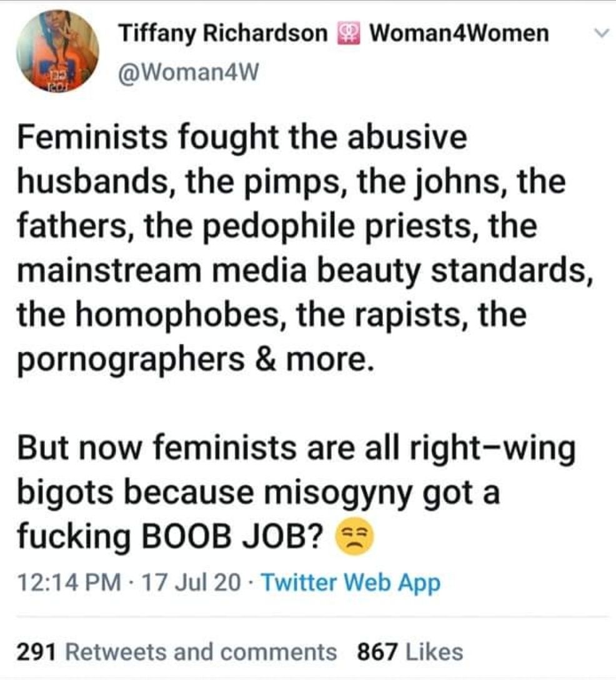Open the Twitter Web App source link
This screenshot has height=680, width=616.
point(350,584)
